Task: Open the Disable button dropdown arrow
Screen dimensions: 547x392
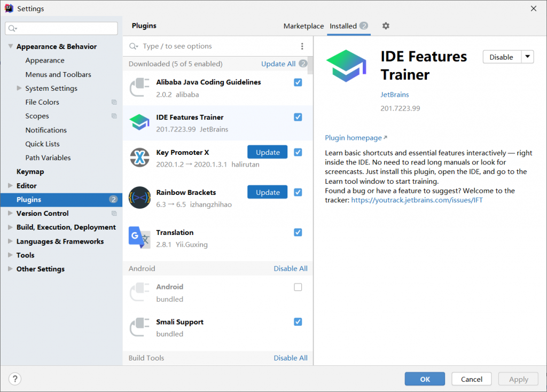Action: pyautogui.click(x=527, y=57)
